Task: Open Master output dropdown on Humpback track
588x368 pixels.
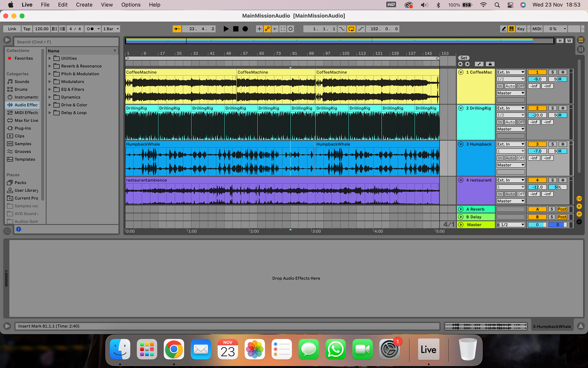Action: click(511, 165)
